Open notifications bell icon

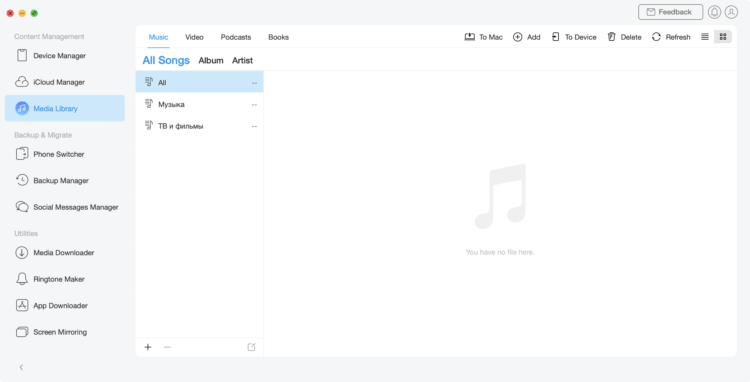click(714, 12)
